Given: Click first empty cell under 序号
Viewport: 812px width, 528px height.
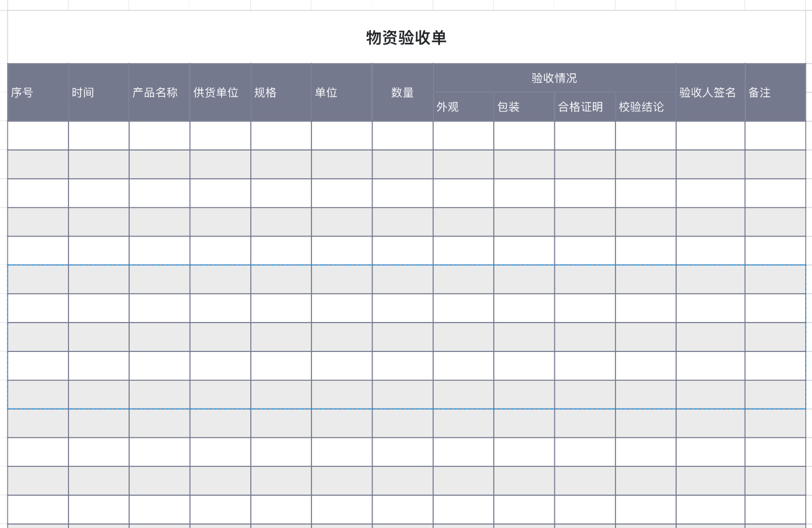Looking at the screenshot, I should tap(38, 136).
